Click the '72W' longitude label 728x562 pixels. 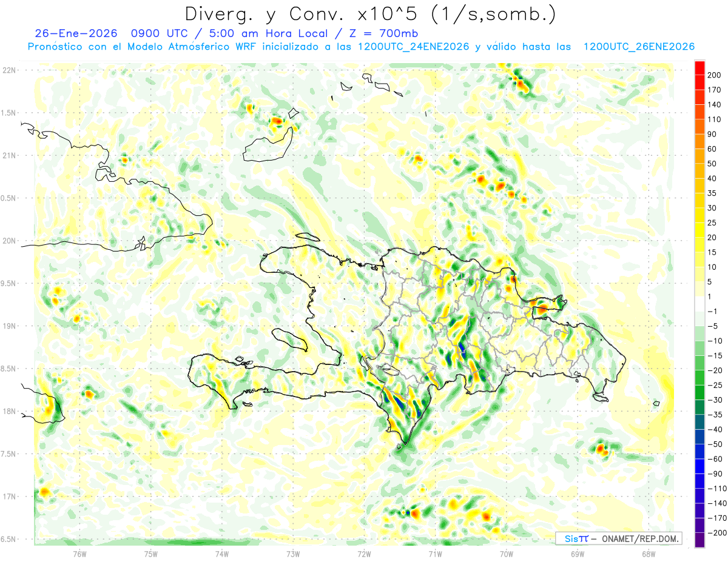click(364, 554)
